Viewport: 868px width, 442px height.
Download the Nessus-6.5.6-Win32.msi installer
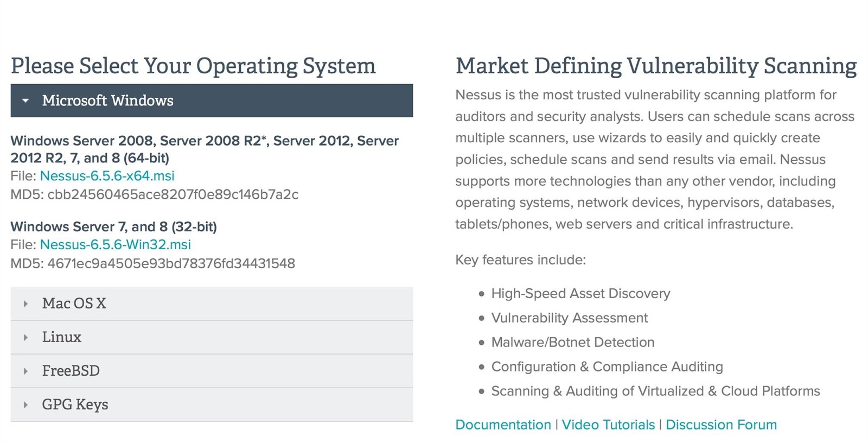115,245
